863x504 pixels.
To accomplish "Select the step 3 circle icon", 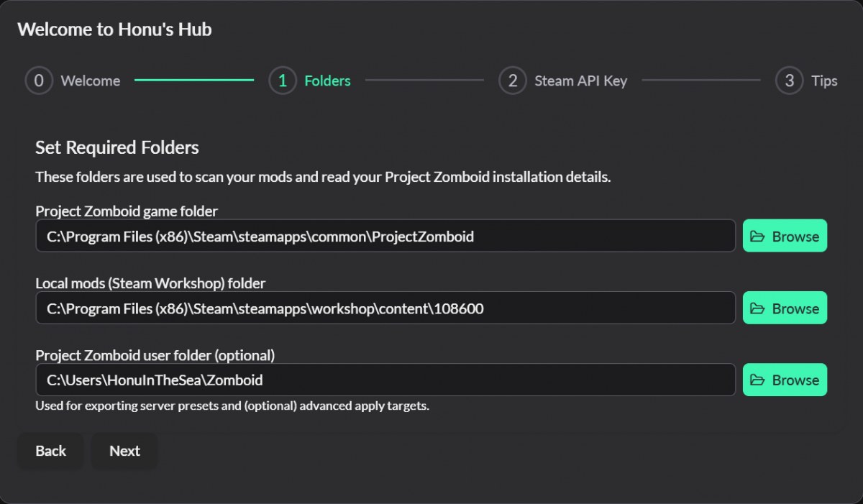I will point(789,81).
